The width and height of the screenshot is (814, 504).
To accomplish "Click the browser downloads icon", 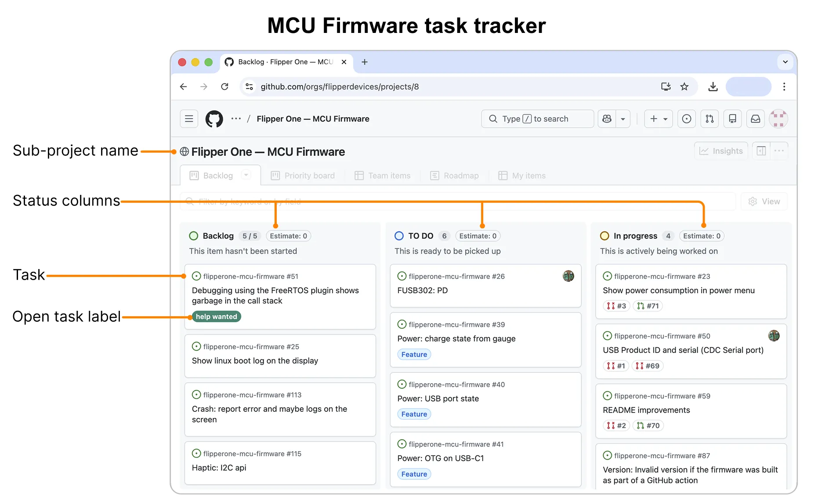I will tap(713, 86).
